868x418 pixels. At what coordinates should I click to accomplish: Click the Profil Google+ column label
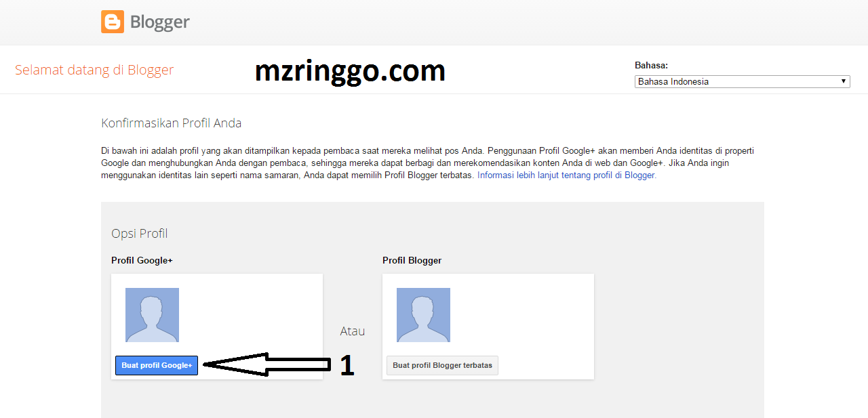[142, 260]
